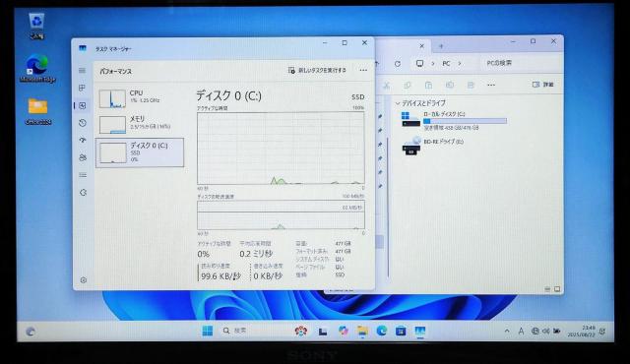Click Rename icon in Explorer toolbar
The height and width of the screenshot is (364, 630).
[x=450, y=85]
